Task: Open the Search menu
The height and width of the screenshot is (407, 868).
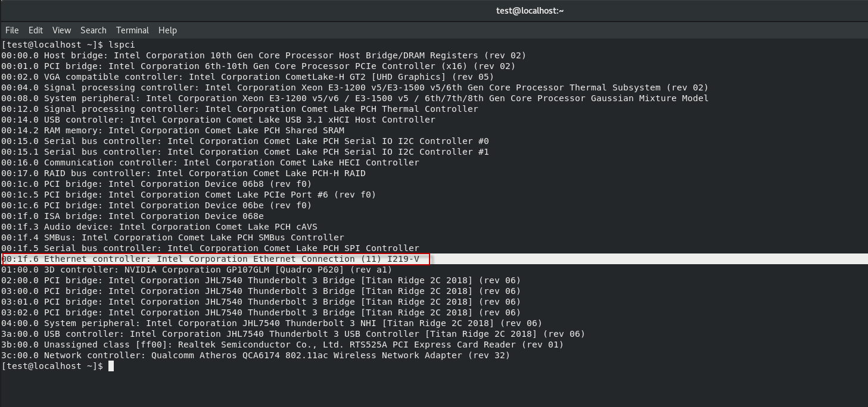Action: 94,30
